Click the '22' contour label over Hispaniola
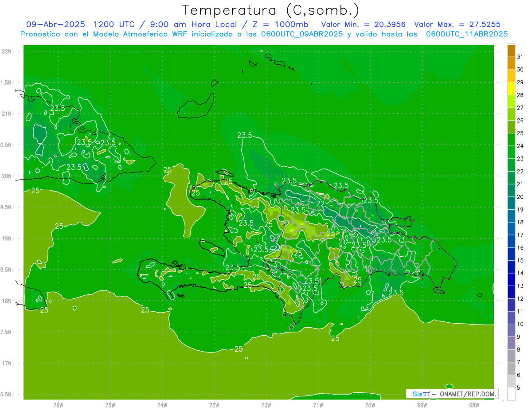The height and width of the screenshot is (411, 532). [320, 203]
